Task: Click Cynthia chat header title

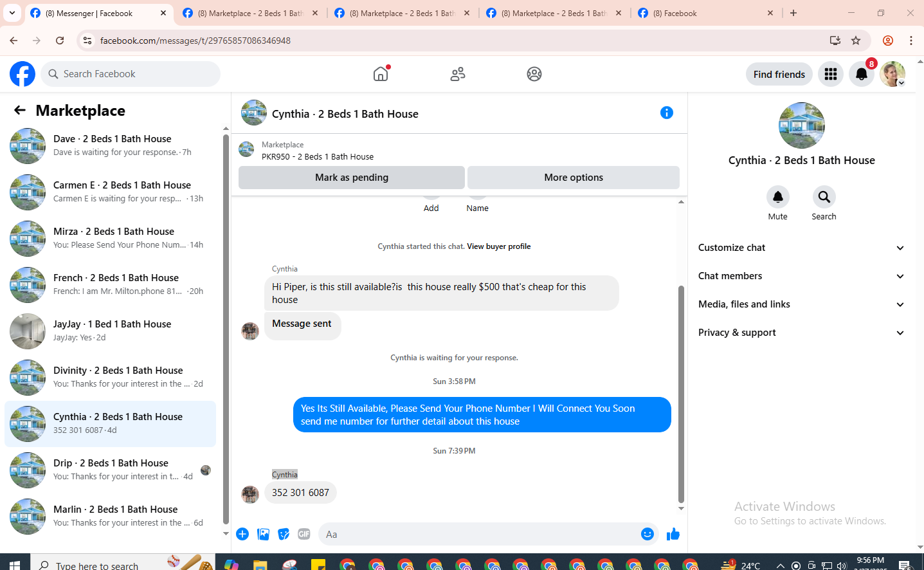Action: point(345,114)
